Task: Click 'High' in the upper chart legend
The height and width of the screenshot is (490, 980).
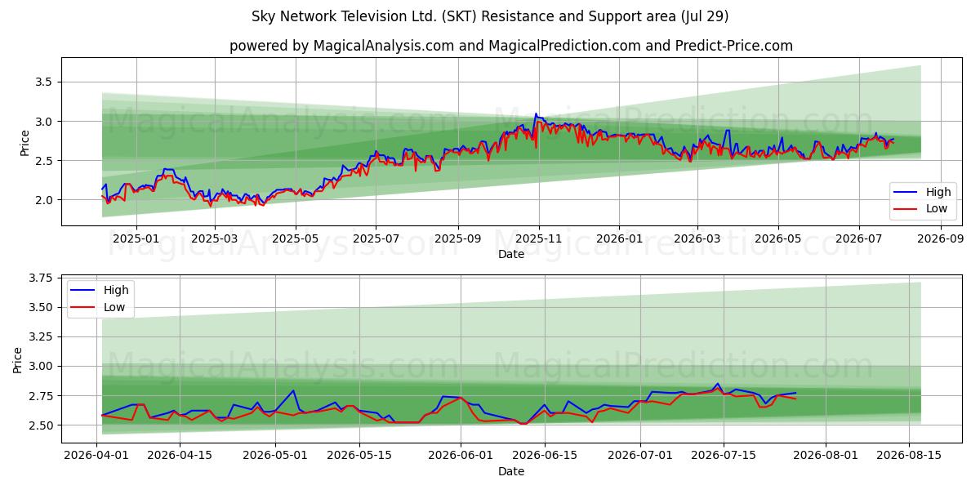Action: (937, 193)
